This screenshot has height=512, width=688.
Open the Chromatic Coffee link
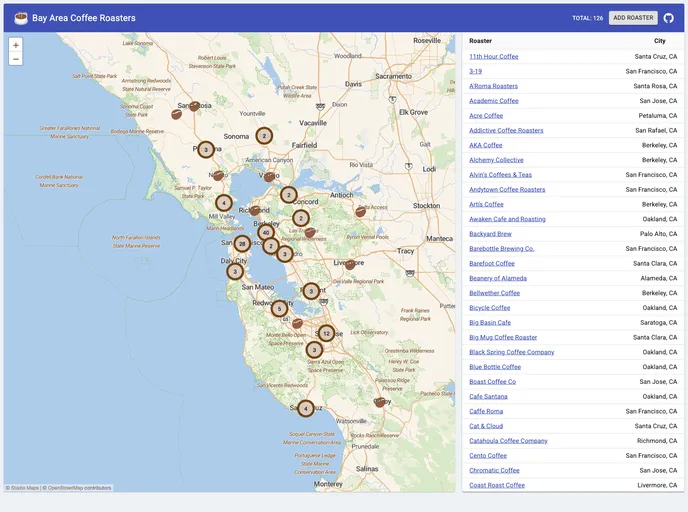click(494, 470)
